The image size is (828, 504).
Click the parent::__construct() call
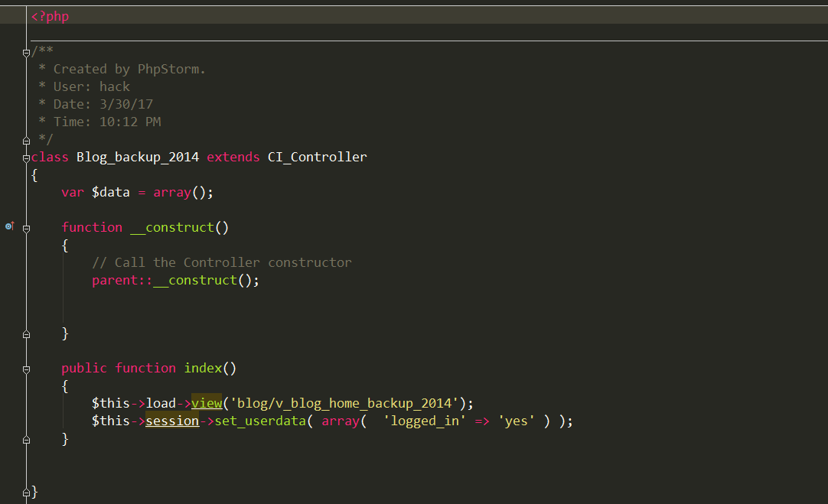(175, 280)
